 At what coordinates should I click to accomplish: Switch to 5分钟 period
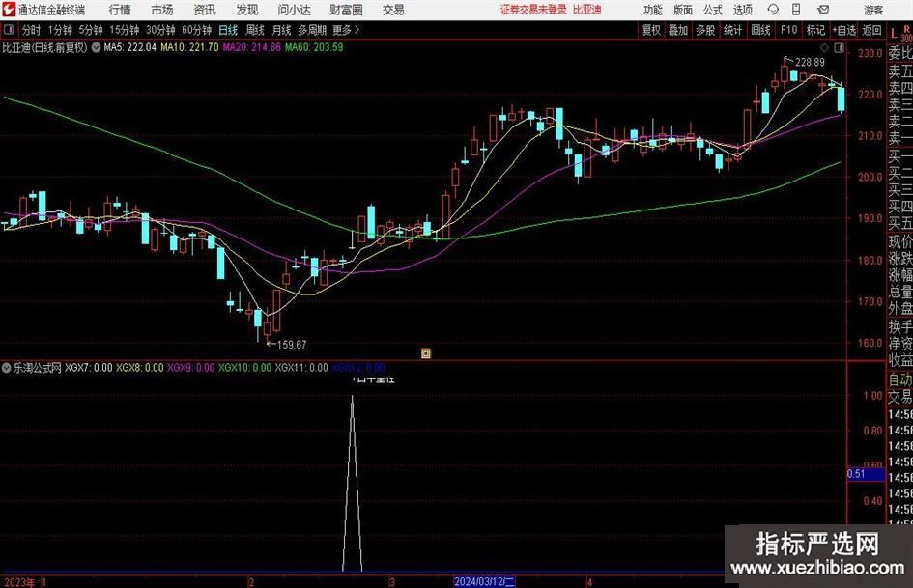tap(90, 30)
